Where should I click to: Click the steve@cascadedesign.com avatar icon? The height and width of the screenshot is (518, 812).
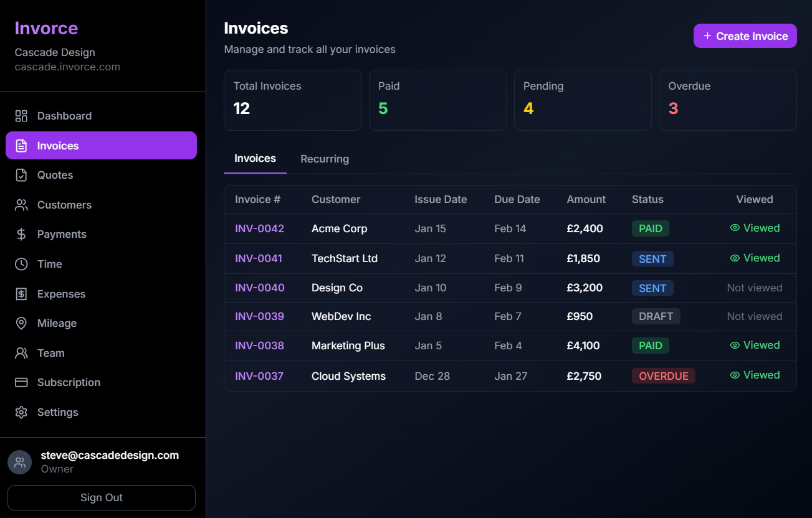pos(19,462)
